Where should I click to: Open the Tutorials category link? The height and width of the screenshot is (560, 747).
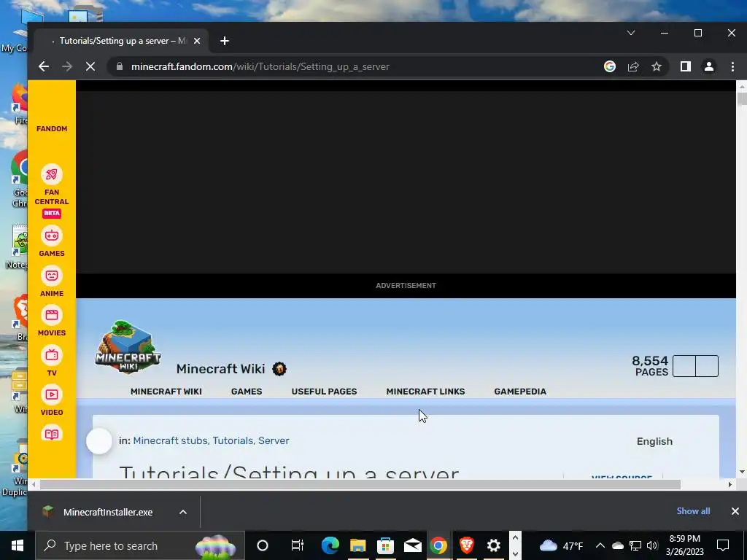(233, 441)
